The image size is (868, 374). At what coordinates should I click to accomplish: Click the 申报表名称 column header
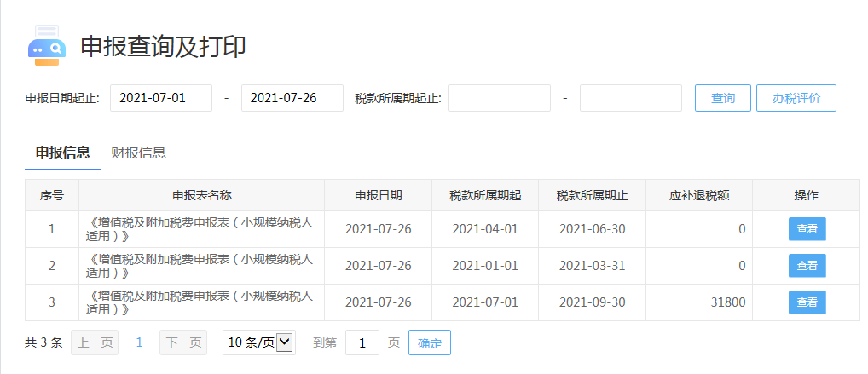pos(201,195)
